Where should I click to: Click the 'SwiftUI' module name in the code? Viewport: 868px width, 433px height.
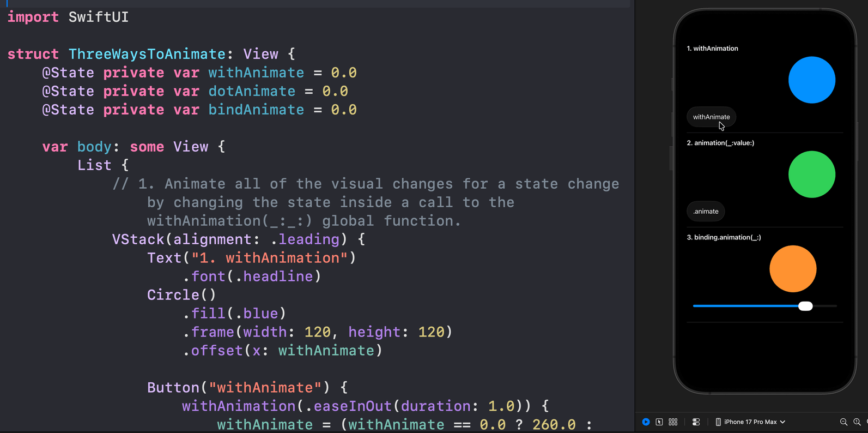pyautogui.click(x=99, y=17)
